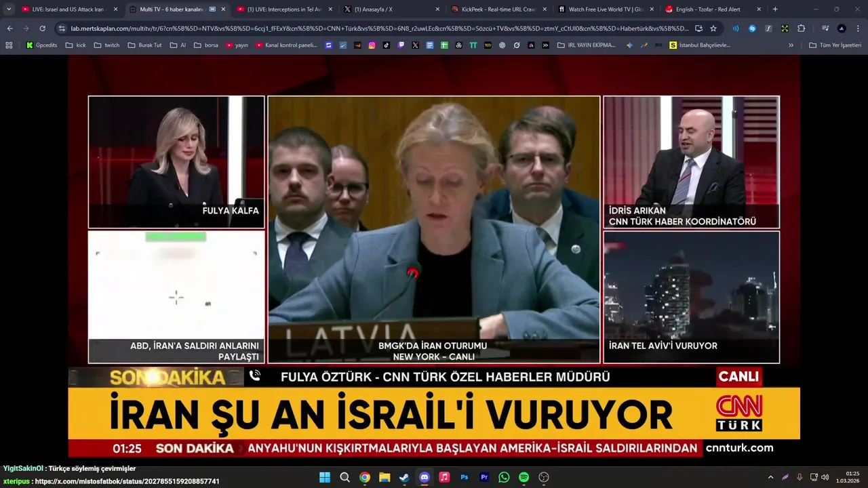Click the İdris Arıkan video panel
868x488 pixels.
coord(692,162)
